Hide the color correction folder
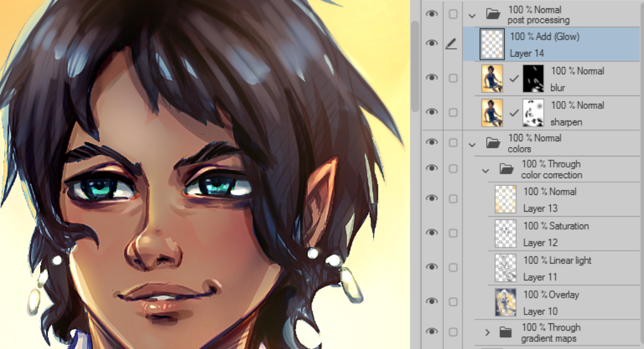Viewport: 644px width, 349px height. coord(431,168)
